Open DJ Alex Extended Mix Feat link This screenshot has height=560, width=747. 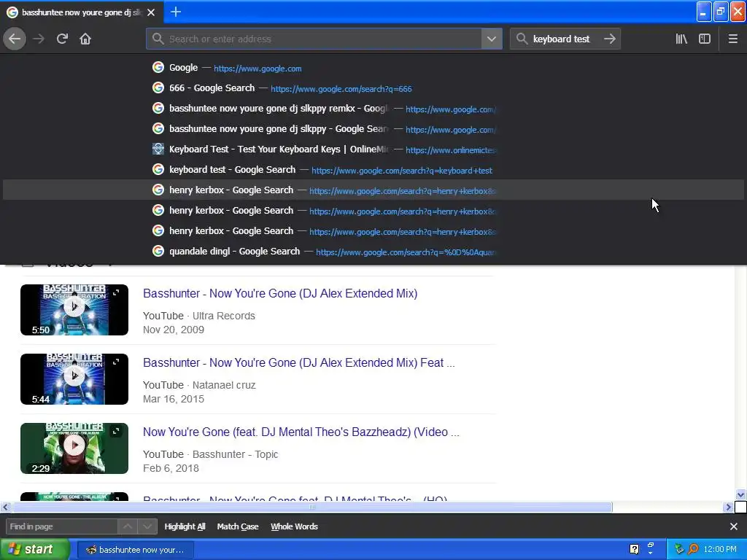point(298,363)
